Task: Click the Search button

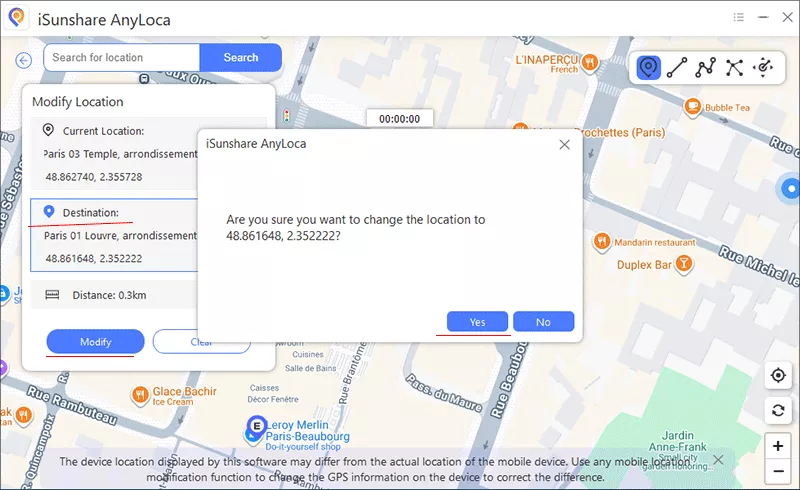Action: pyautogui.click(x=241, y=57)
